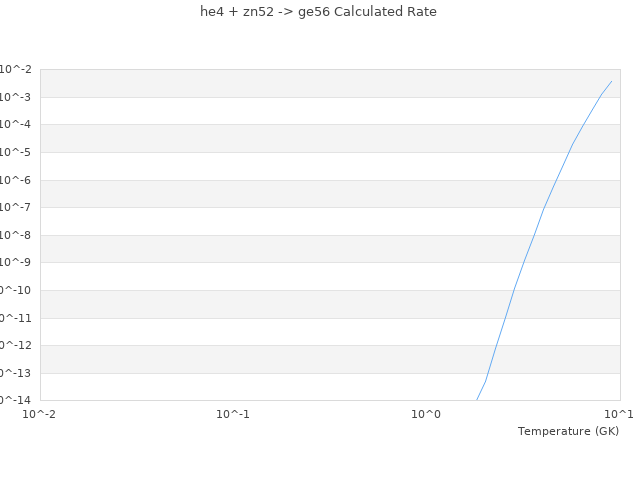Select the x-axis tick label 10^1

point(619,413)
